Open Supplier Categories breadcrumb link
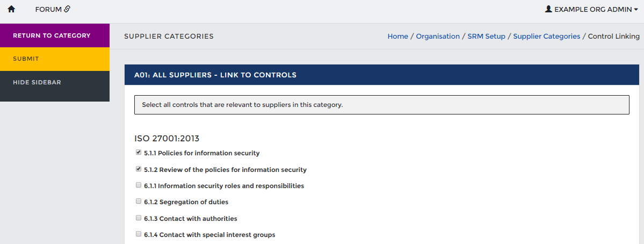Image resolution: width=644 pixels, height=244 pixels. [546, 37]
